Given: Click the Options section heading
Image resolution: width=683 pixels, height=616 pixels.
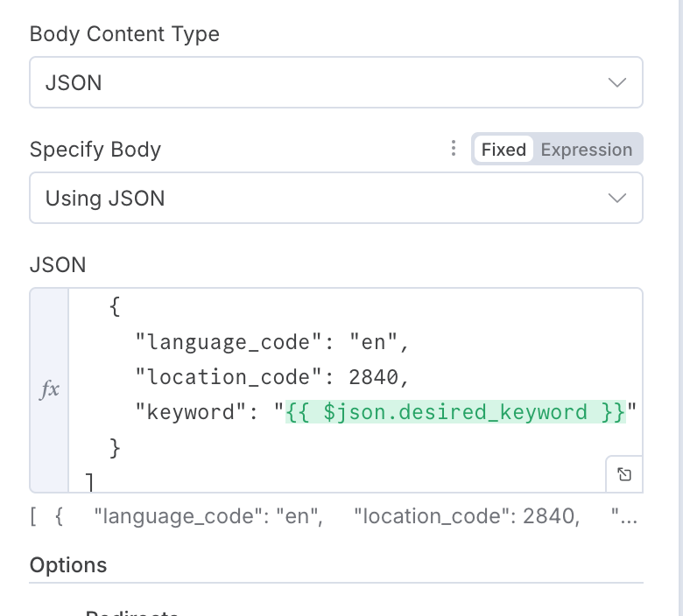Looking at the screenshot, I should 68,565.
